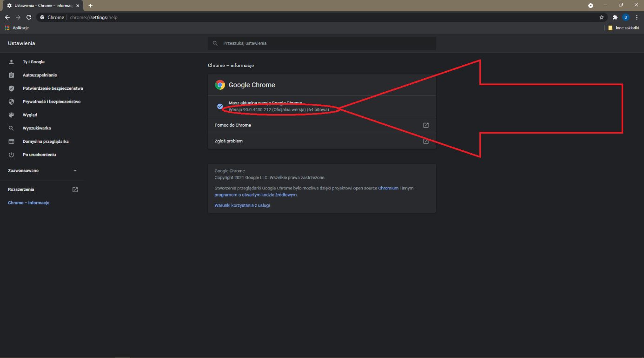Close the Ustawienia tab
Viewport: 644px width, 358px height.
coord(79,6)
